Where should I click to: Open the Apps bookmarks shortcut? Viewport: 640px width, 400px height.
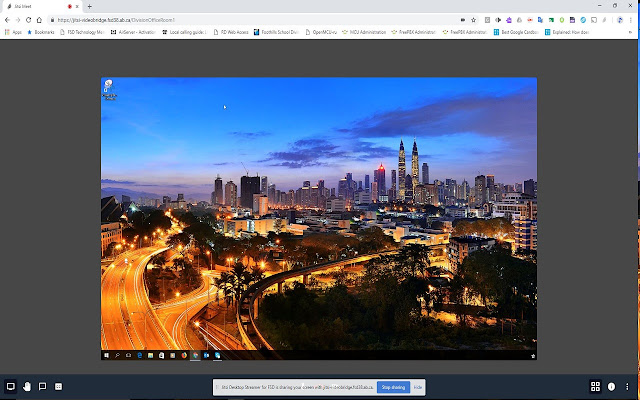13,32
